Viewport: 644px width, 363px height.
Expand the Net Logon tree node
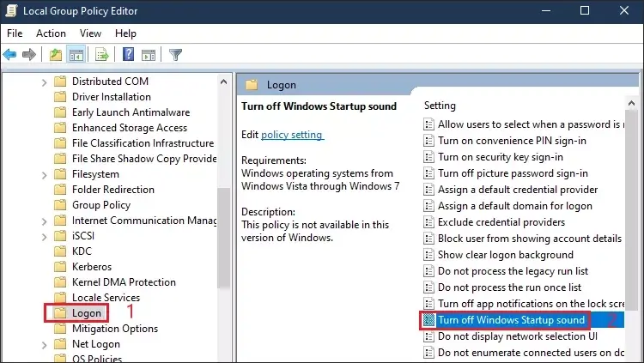click(44, 345)
